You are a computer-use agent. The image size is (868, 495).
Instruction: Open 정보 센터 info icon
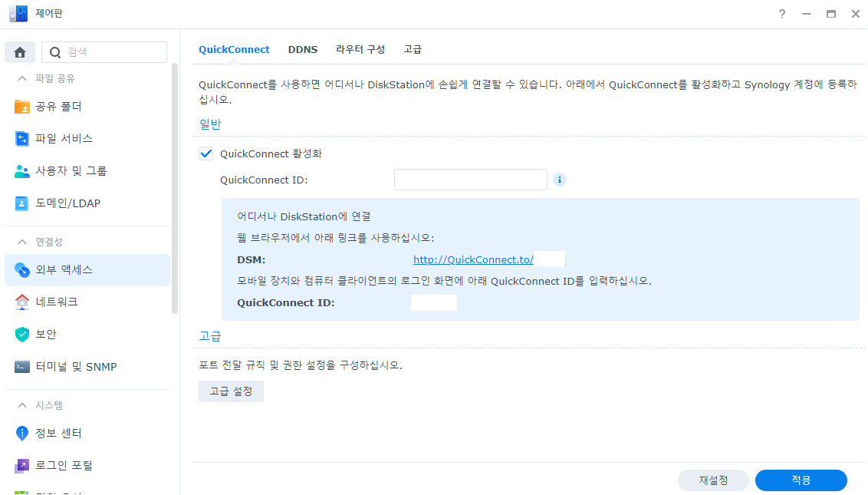[x=21, y=433]
